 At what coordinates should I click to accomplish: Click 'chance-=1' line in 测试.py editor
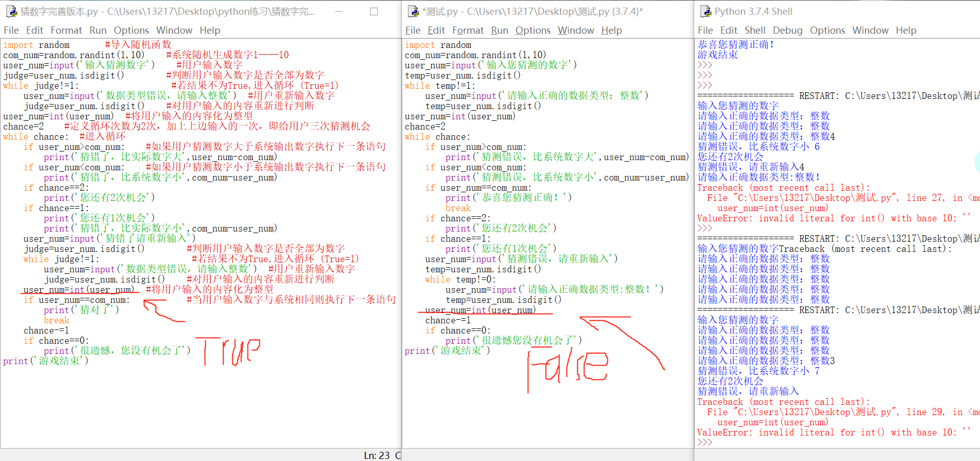(x=448, y=320)
